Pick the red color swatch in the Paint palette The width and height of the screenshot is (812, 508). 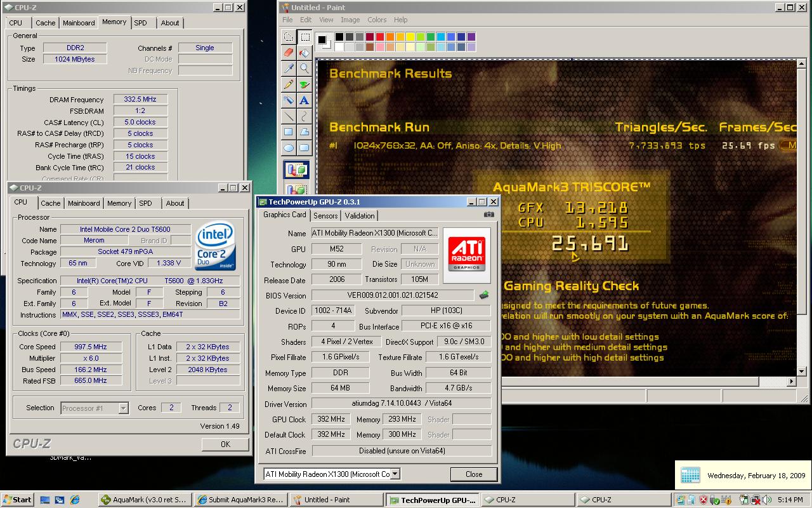tap(379, 37)
